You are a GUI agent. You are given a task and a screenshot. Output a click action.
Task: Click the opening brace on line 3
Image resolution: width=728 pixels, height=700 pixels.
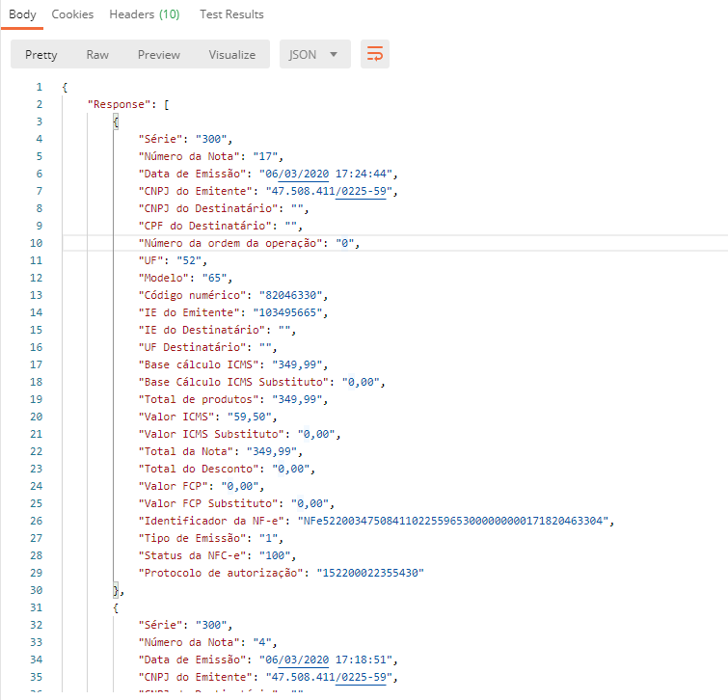(x=116, y=121)
